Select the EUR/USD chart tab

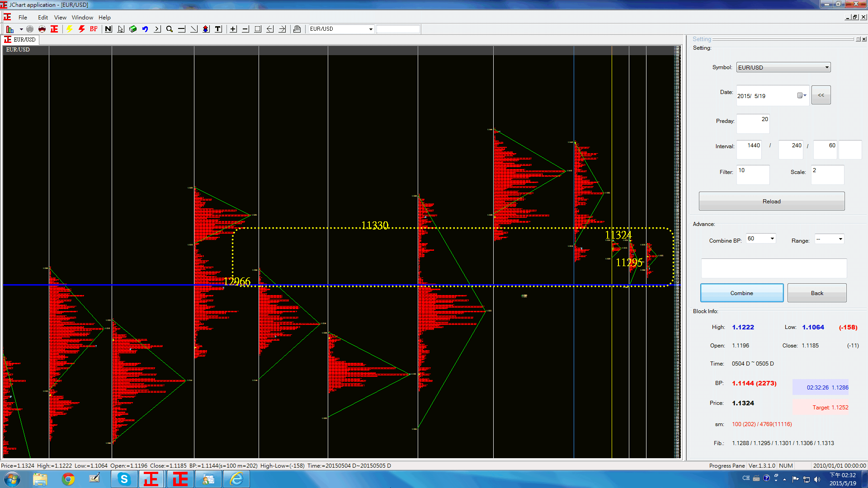[x=20, y=40]
